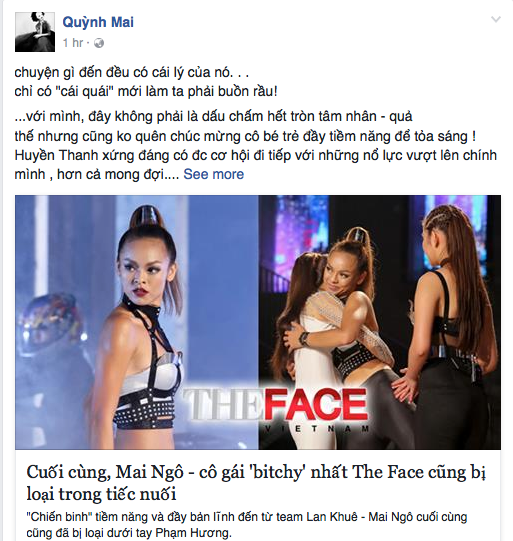
Task: Click the globe public audience icon
Action: click(x=99, y=43)
